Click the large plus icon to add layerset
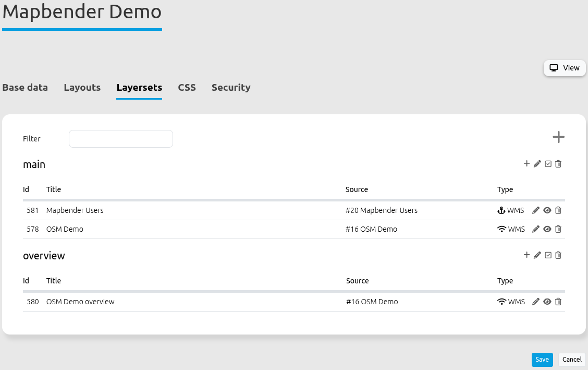Screen dimensions: 588x370 click(558, 137)
